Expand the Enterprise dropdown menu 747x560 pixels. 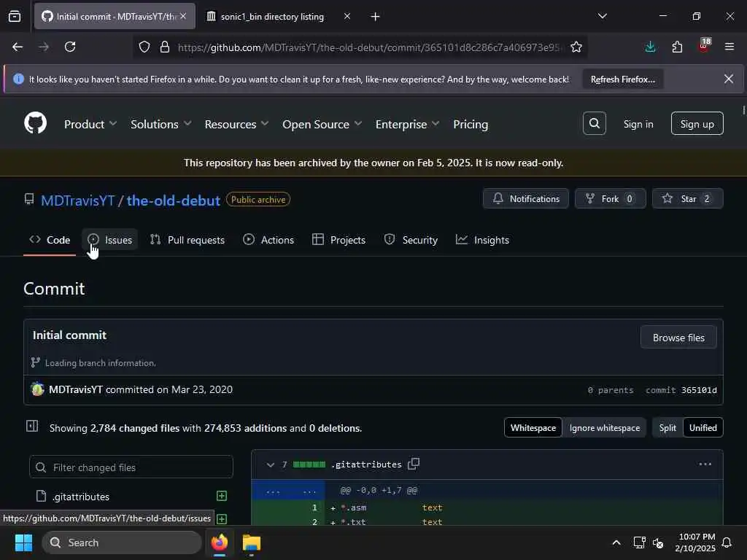pos(407,124)
